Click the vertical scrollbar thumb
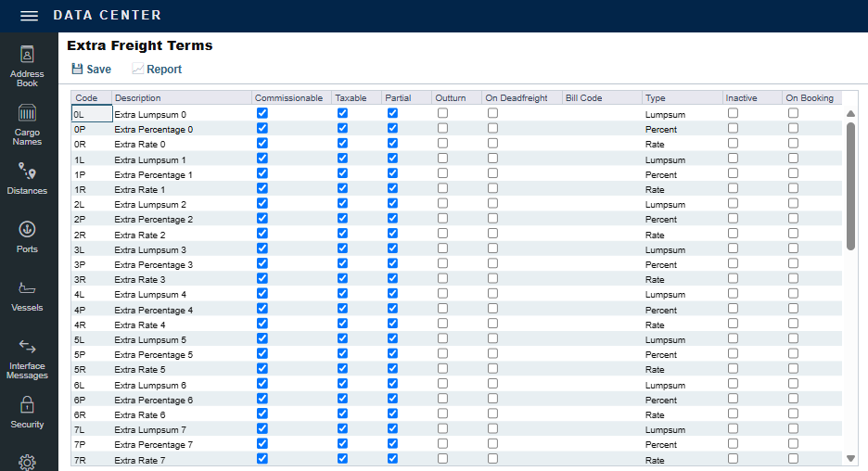The width and height of the screenshot is (868, 471). (850, 186)
